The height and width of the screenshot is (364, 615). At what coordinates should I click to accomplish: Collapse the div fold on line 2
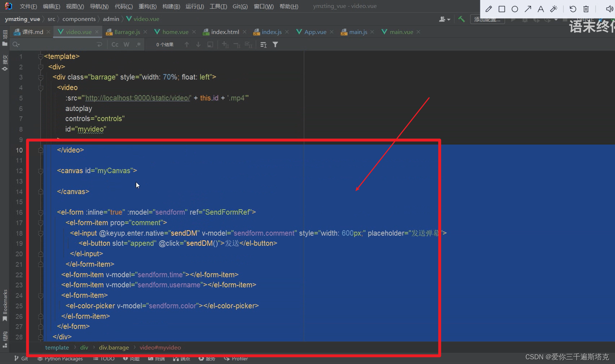[41, 67]
